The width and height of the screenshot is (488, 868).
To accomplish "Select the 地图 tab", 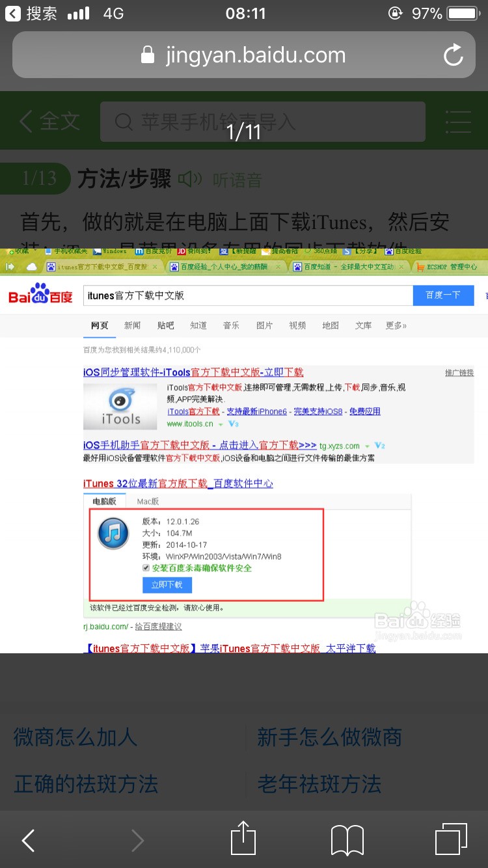I will 331,325.
